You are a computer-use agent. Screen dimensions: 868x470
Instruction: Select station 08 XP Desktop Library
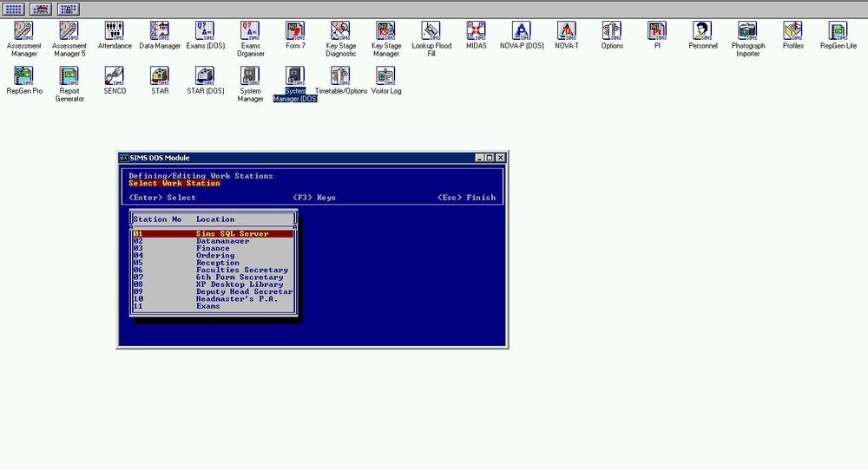click(214, 284)
